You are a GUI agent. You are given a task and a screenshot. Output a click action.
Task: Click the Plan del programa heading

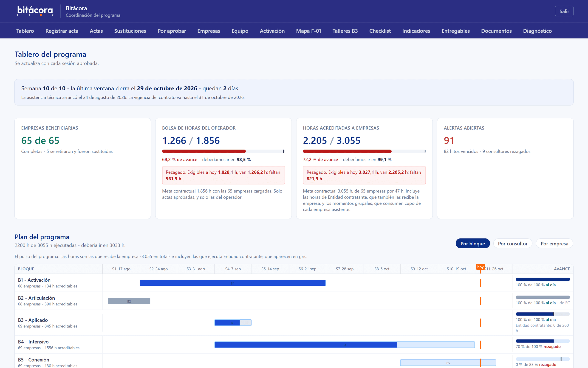pos(42,237)
